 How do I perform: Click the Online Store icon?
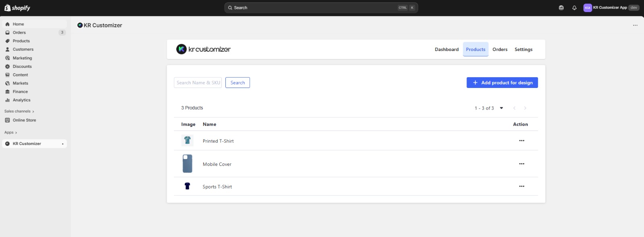tap(7, 120)
